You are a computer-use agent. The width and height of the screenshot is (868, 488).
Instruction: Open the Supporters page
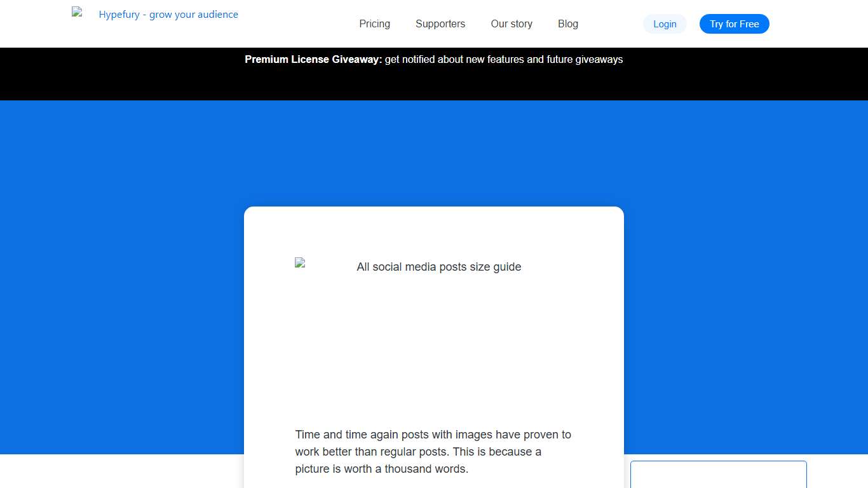pos(440,24)
